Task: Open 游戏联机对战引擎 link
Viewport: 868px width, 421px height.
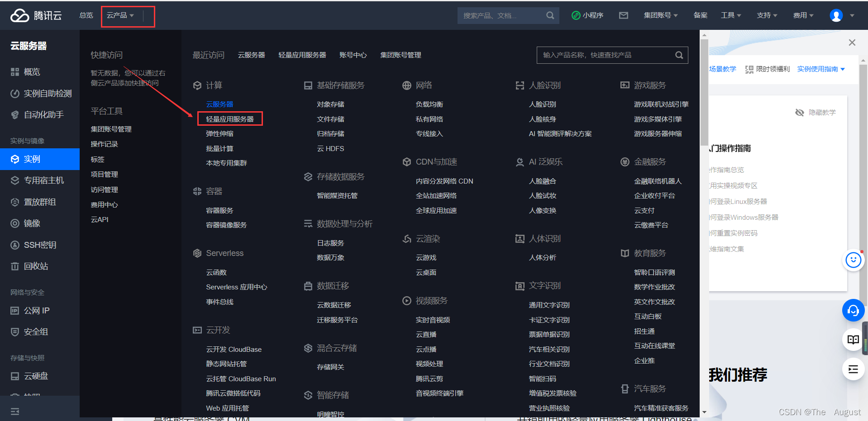Action: pyautogui.click(x=661, y=104)
